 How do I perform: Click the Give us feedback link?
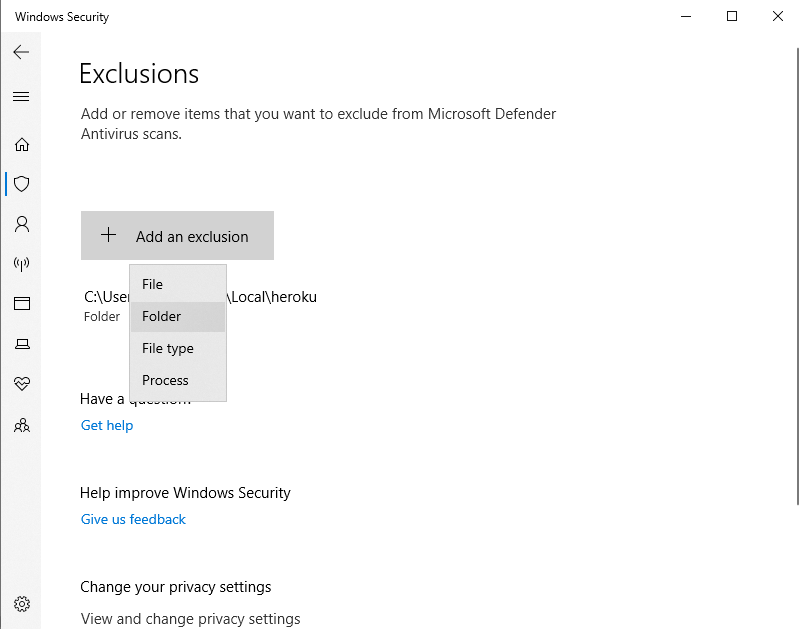tap(133, 520)
